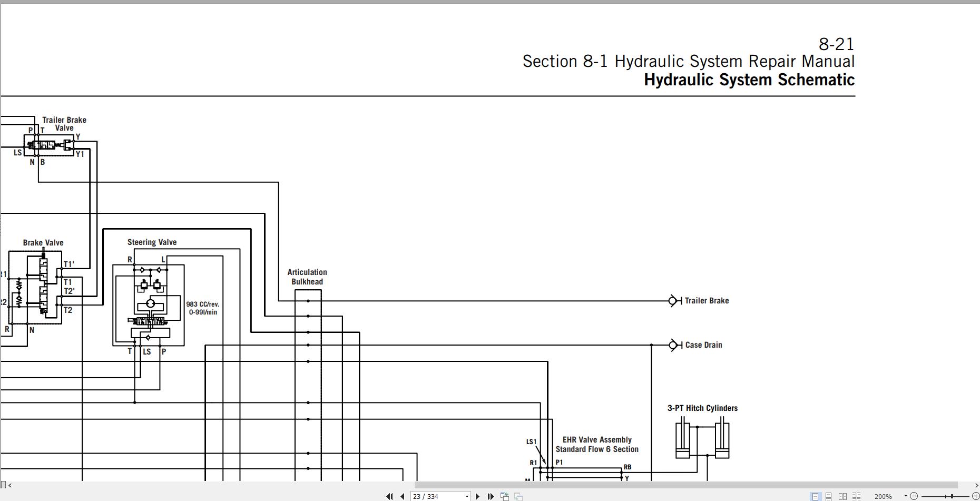
Task: Click the zoom slider handle
Action: point(952,496)
